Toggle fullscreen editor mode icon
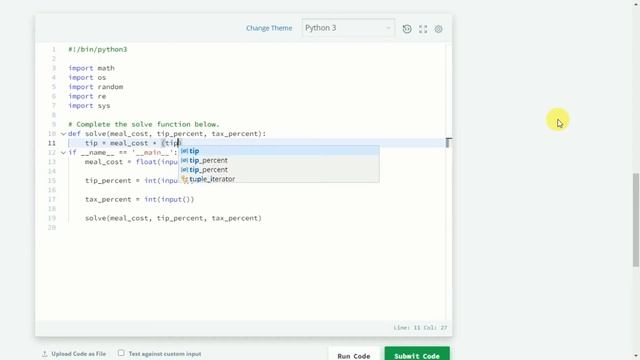The width and height of the screenshot is (640, 360). (423, 29)
